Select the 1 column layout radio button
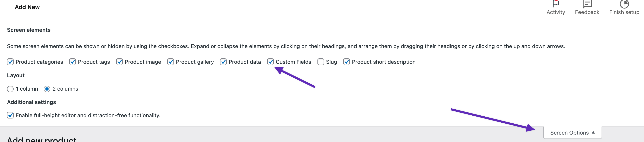644x142 pixels. coord(10,89)
